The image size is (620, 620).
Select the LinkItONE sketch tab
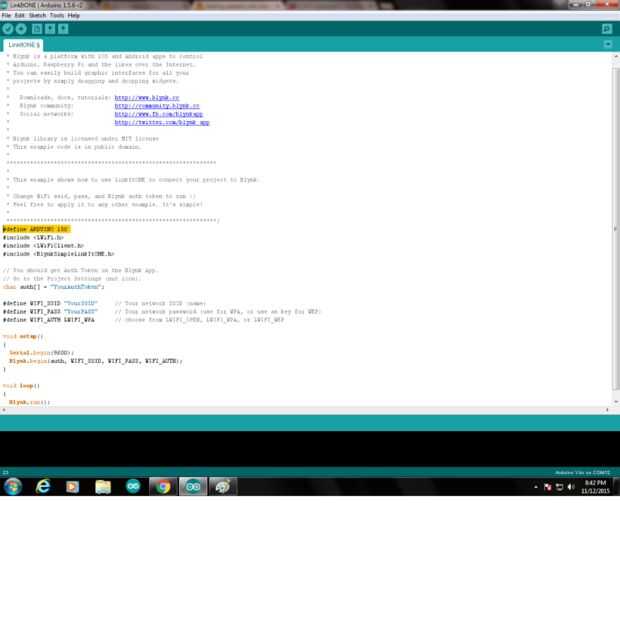tap(23, 45)
